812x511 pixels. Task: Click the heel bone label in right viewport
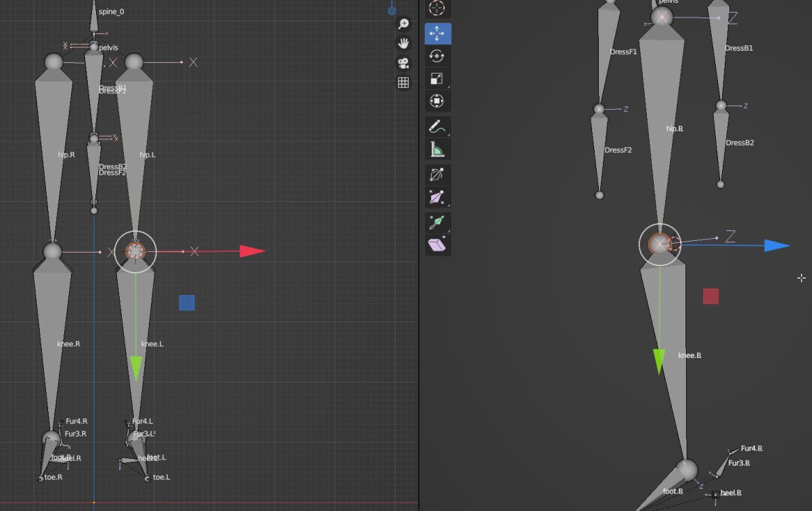point(731,493)
